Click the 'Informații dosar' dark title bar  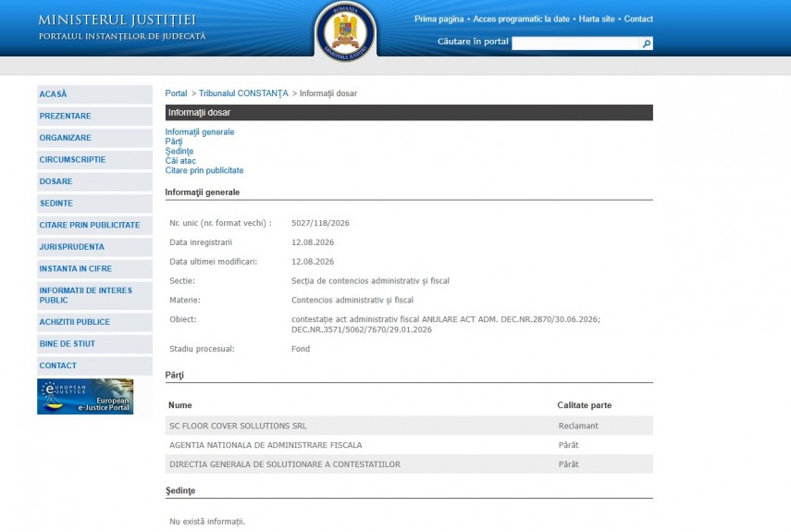point(409,113)
